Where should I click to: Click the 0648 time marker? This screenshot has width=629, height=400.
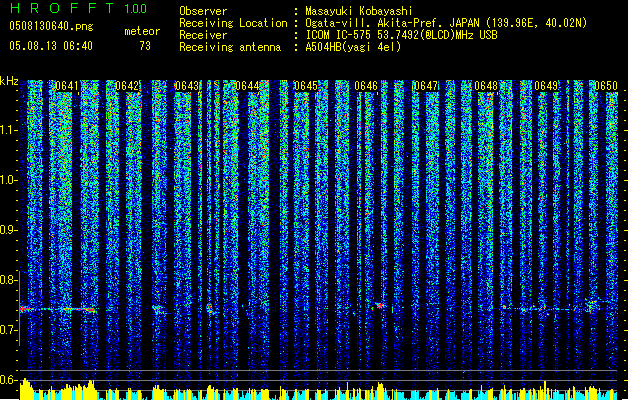coord(486,86)
